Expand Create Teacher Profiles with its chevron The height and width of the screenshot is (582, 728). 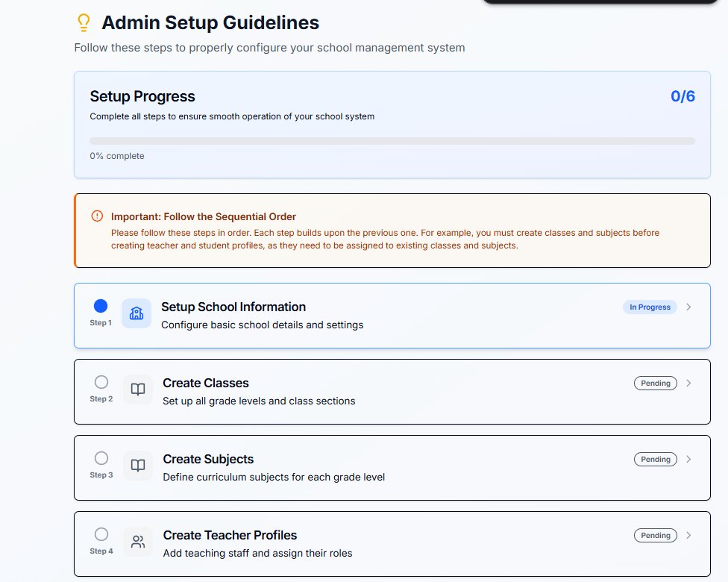688,536
